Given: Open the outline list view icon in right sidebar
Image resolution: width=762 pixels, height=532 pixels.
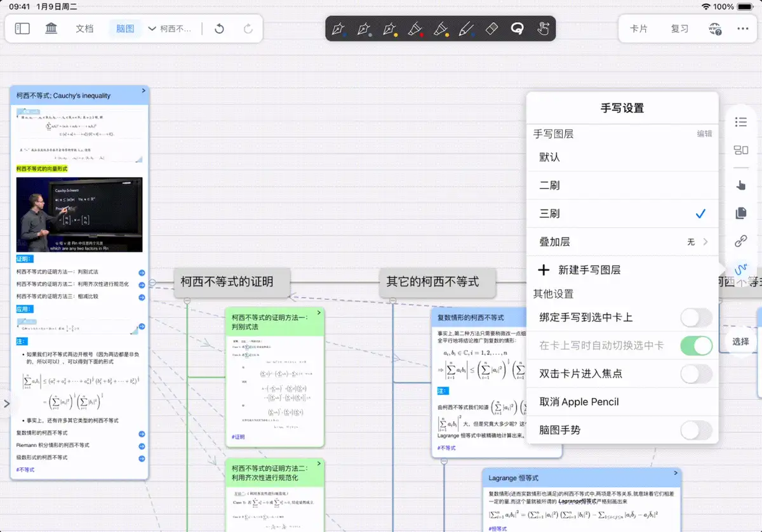Looking at the screenshot, I should pos(740,122).
